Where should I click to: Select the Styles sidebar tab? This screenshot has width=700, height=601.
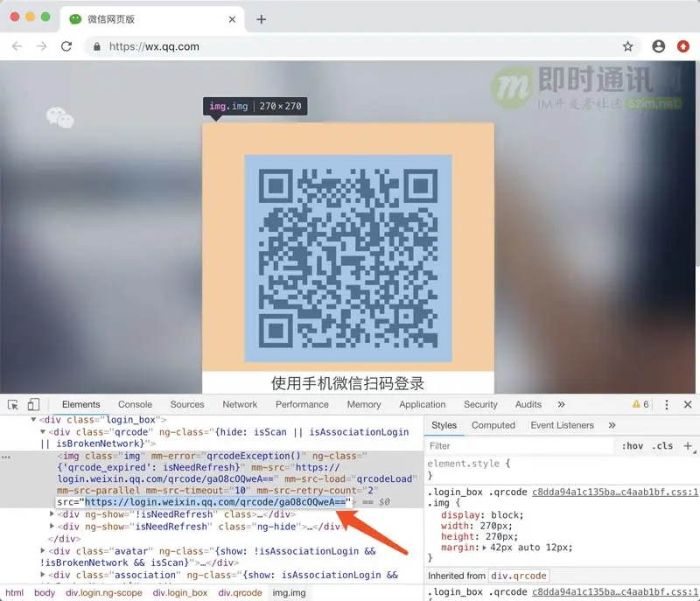pos(444,425)
